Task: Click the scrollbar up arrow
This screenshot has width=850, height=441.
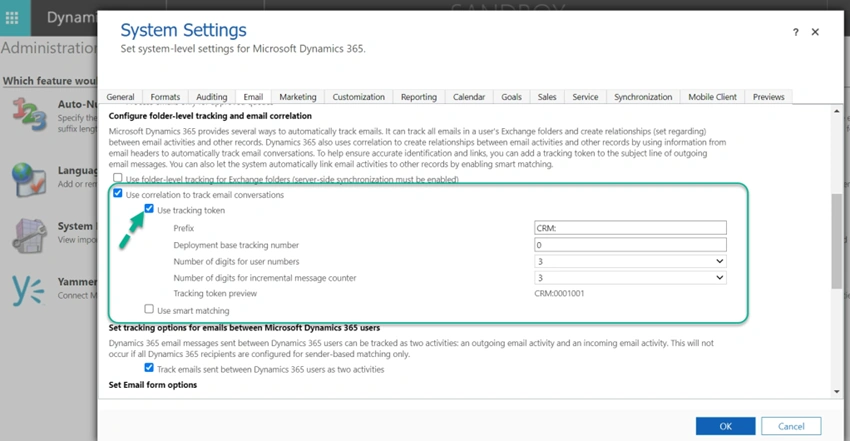Action: [x=836, y=111]
